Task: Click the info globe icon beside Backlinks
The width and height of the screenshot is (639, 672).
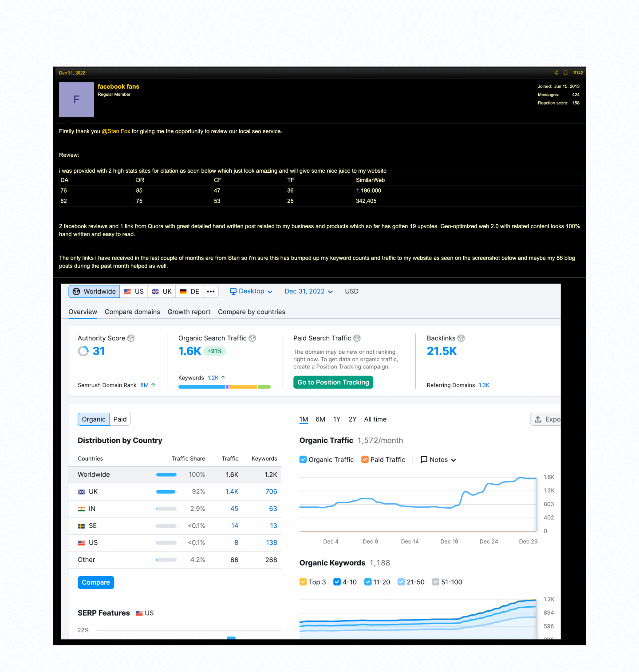Action: tap(461, 338)
